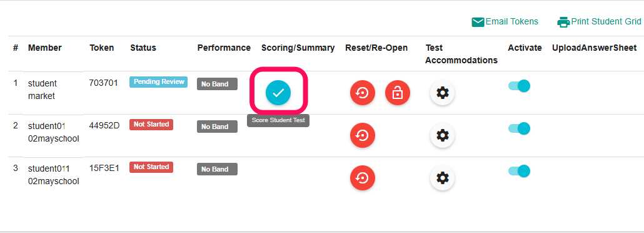The width and height of the screenshot is (644, 233).
Task: Open accommodations gear for token 44952D
Action: tap(442, 135)
